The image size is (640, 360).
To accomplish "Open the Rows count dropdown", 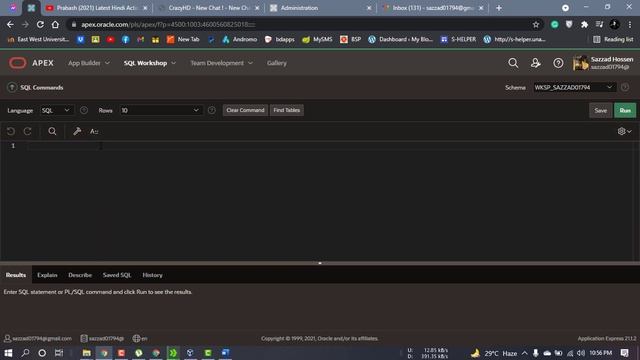I will pyautogui.click(x=160, y=110).
